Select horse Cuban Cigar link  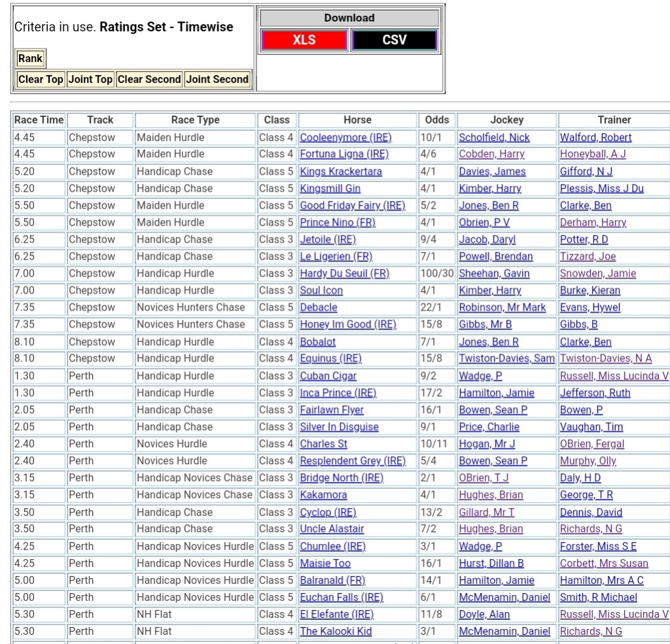point(328,376)
